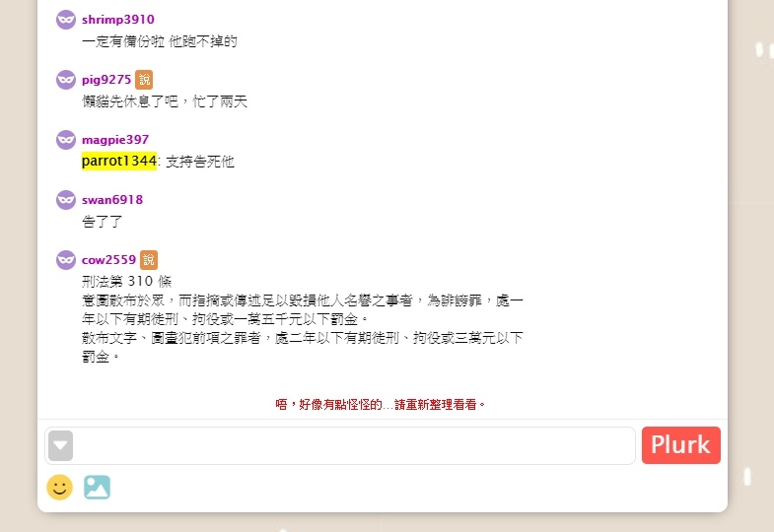This screenshot has height=532, width=774.
Task: Click the orange 說 badge beside pig9275
Action: point(144,80)
